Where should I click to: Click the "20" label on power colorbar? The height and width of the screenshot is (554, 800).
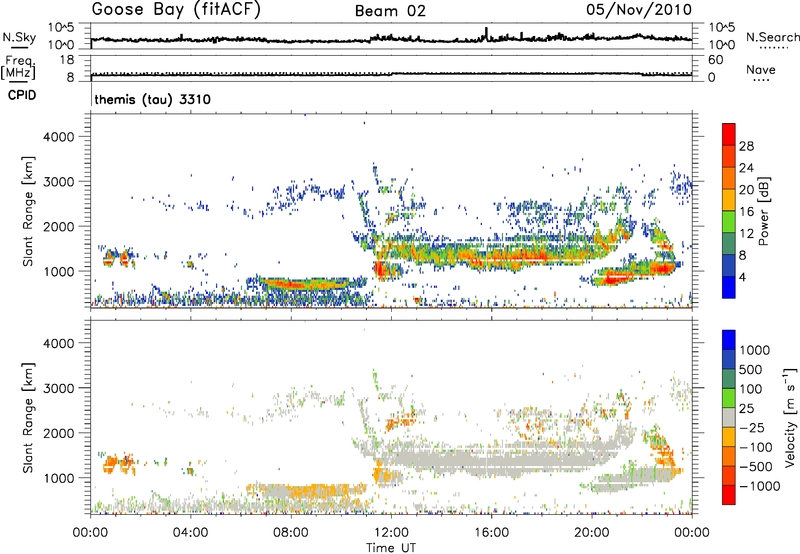(746, 190)
